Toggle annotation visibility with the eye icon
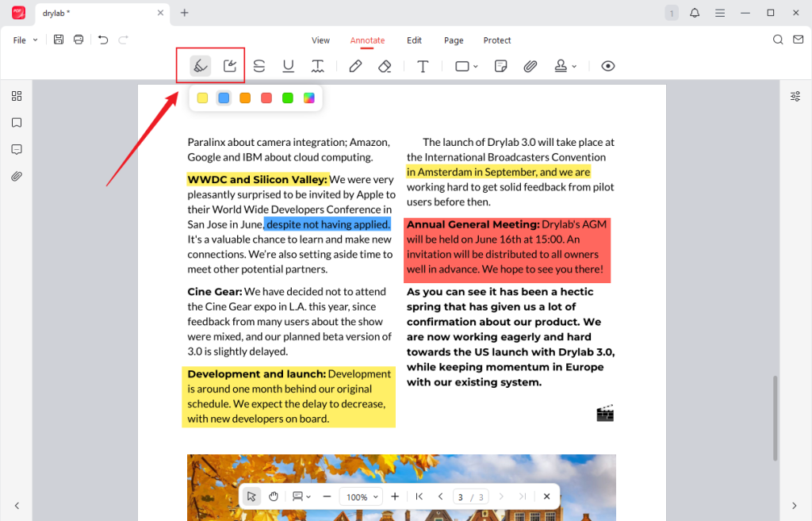Image resolution: width=812 pixels, height=521 pixels. (x=607, y=66)
